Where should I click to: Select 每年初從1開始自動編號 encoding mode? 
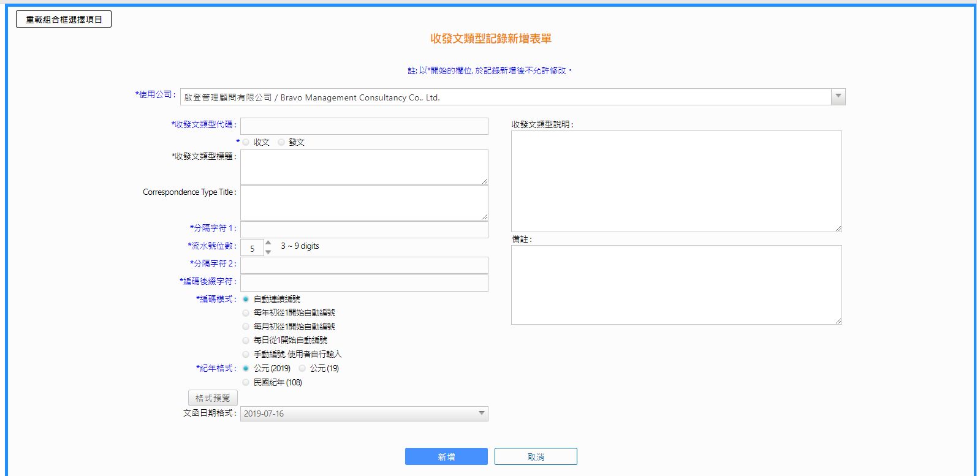pyautogui.click(x=246, y=313)
